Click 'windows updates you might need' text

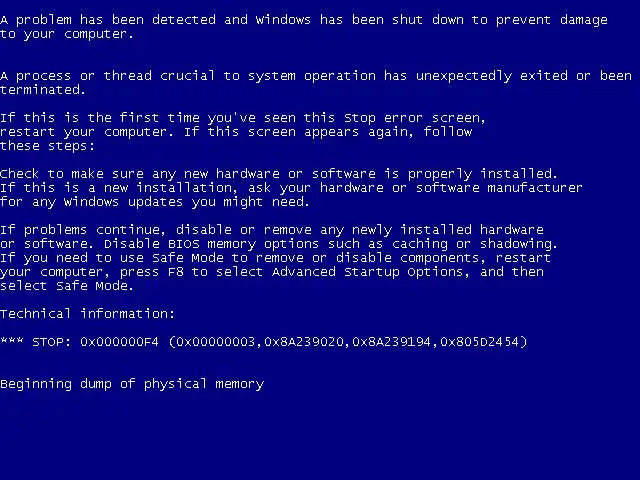coord(185,202)
